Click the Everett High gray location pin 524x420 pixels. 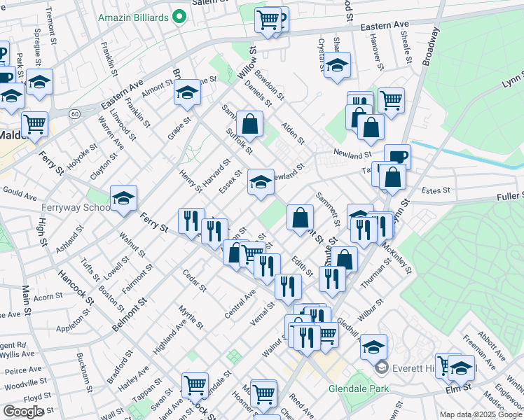click(x=381, y=367)
